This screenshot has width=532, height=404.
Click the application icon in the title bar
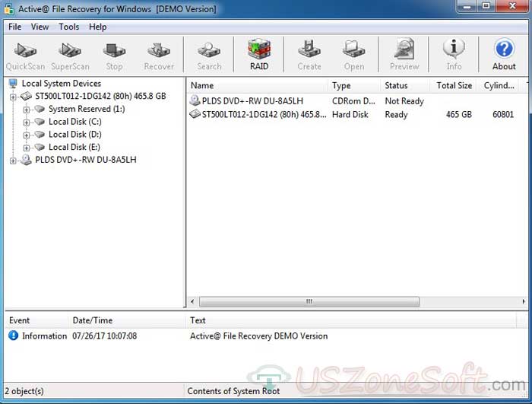point(9,9)
